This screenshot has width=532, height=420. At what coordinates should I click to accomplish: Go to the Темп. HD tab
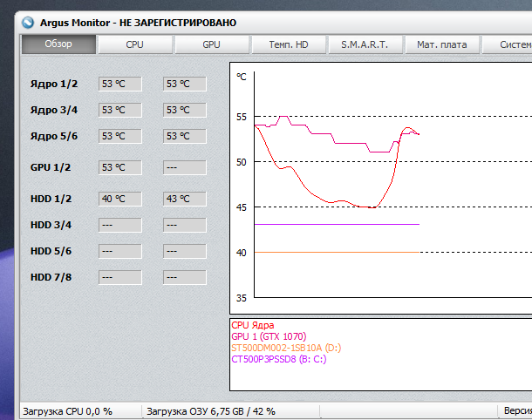coord(288,44)
